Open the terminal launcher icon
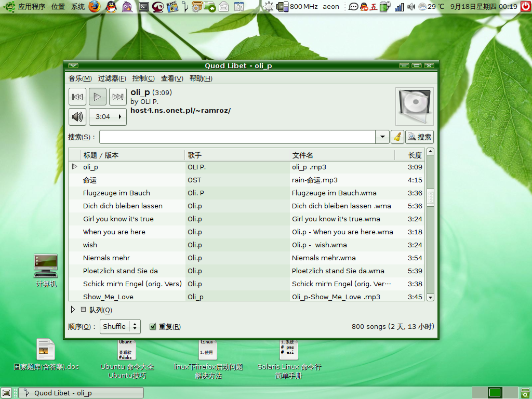The image size is (532, 399). 144,6
